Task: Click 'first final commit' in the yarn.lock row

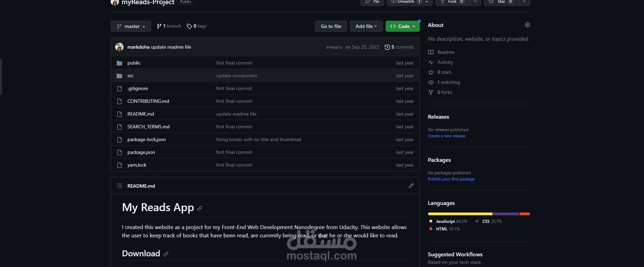Action: point(234,165)
